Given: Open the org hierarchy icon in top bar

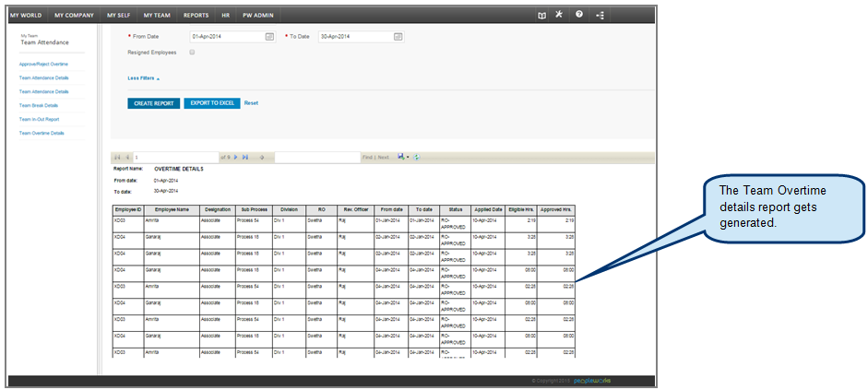Looking at the screenshot, I should [600, 16].
